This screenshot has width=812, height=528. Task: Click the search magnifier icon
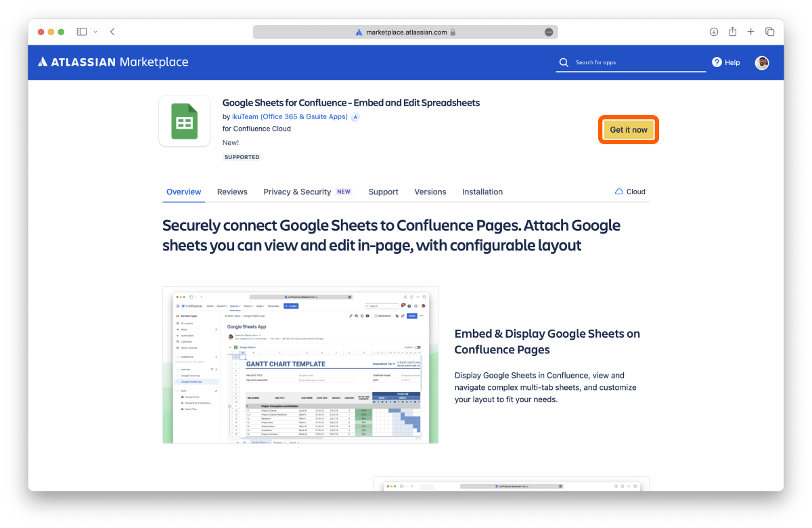coord(564,62)
